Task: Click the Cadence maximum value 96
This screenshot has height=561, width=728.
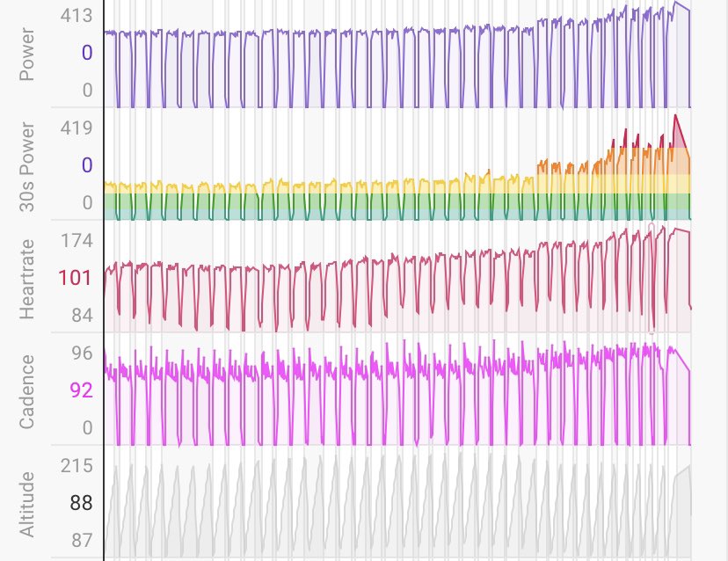Action: coord(82,353)
